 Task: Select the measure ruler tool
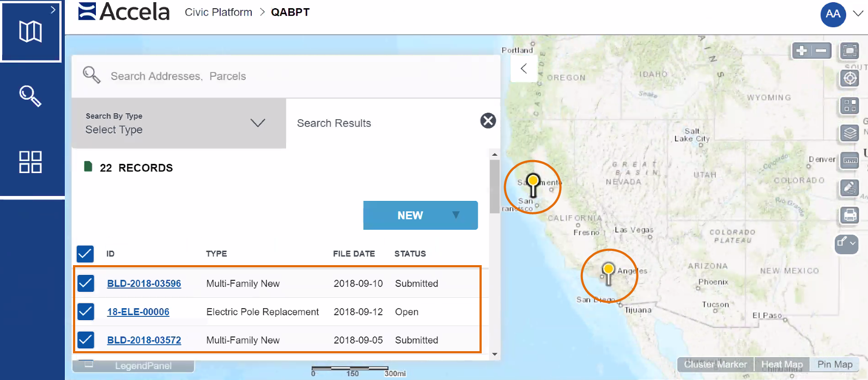(x=849, y=161)
